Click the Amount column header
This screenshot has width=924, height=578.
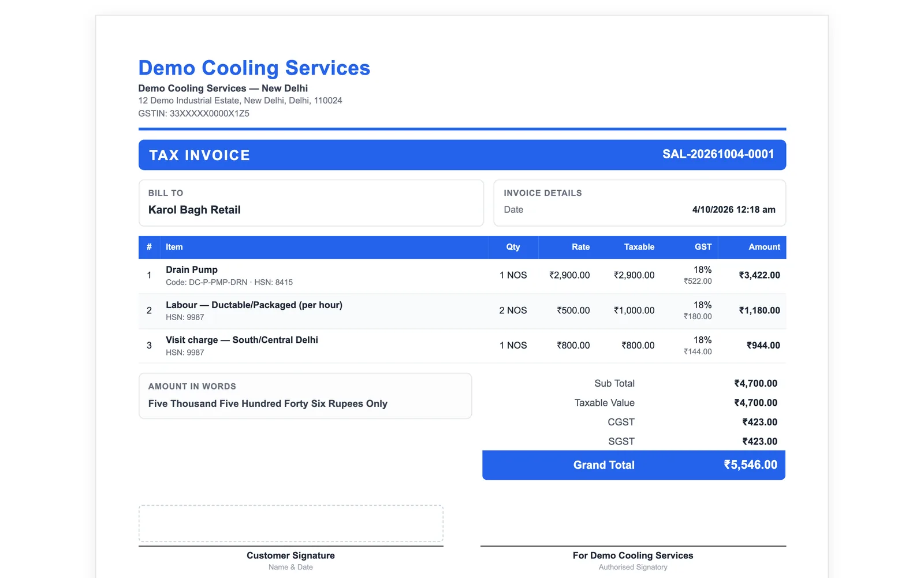764,247
